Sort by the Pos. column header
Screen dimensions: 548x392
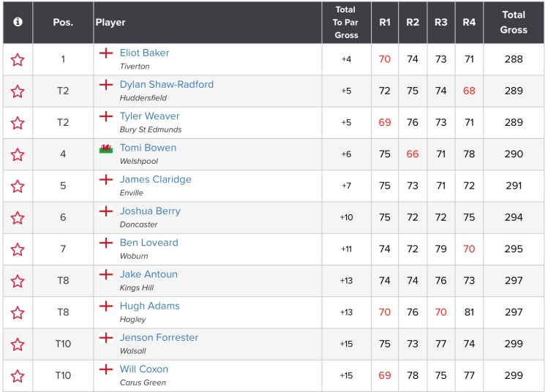(63, 22)
